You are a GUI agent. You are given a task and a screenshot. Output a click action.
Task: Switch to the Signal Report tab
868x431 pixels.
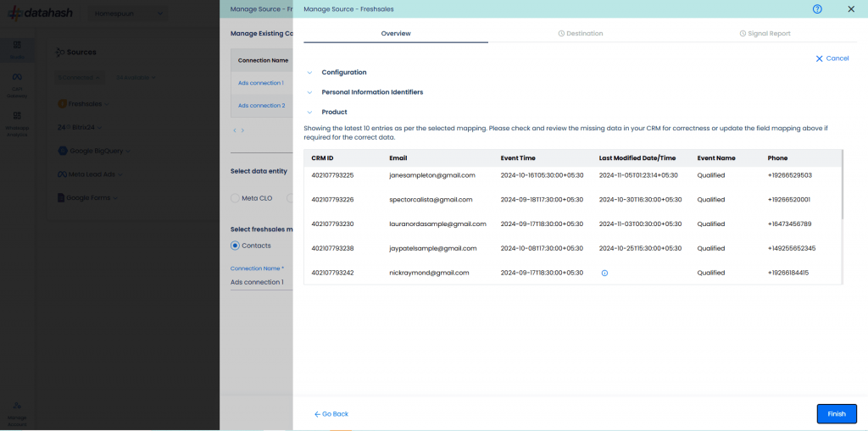(x=765, y=33)
